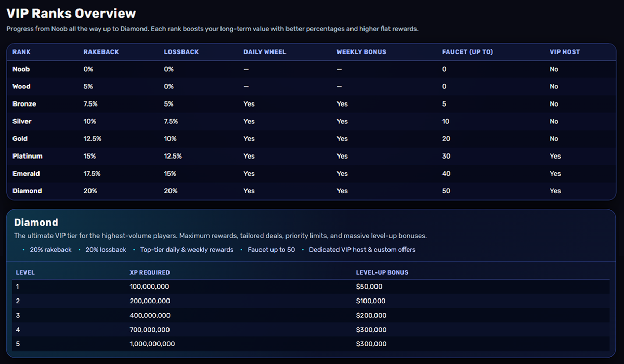Click the $50,000 level-up bonus cell
Image resolution: width=624 pixels, height=364 pixels.
coord(369,287)
